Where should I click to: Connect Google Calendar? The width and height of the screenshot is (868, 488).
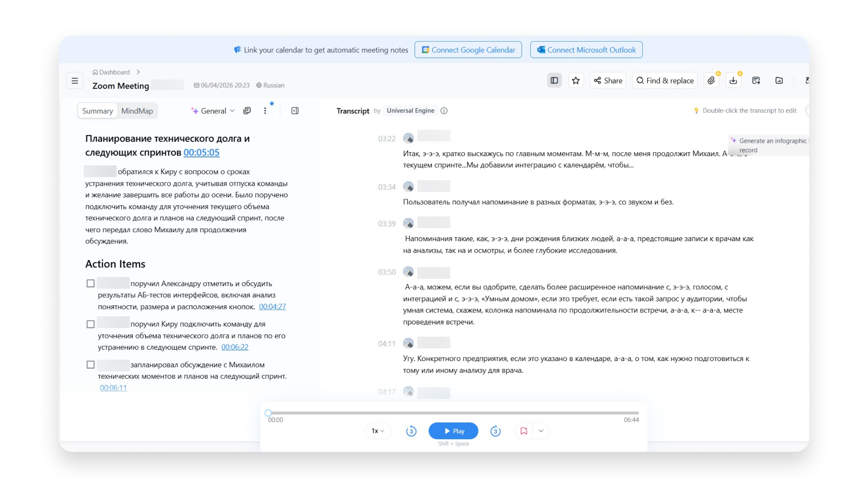tap(468, 50)
